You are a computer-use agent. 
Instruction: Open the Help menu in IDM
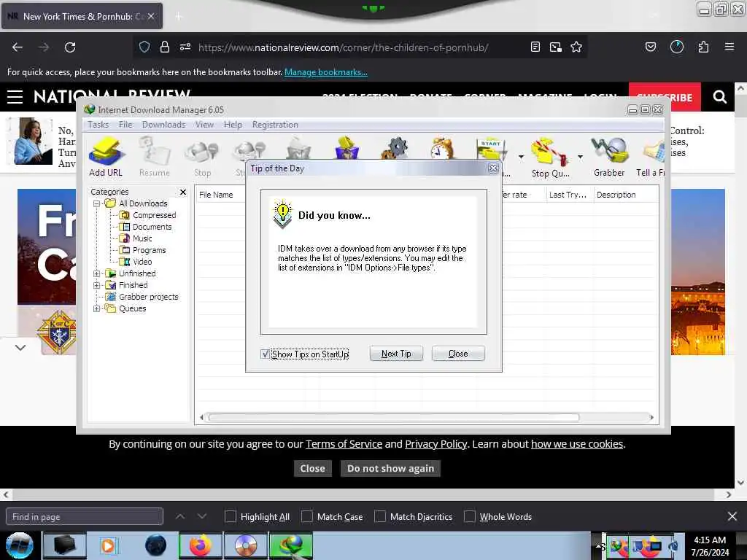tap(233, 125)
